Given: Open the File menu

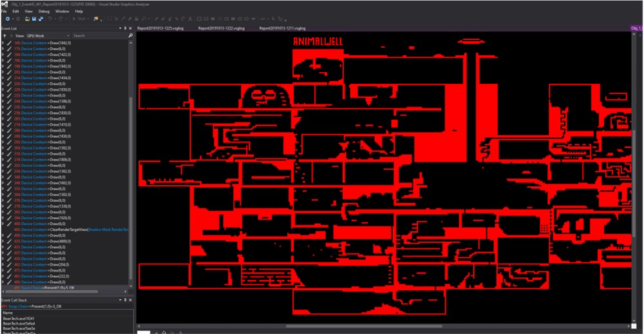Looking at the screenshot, I should click(4, 12).
